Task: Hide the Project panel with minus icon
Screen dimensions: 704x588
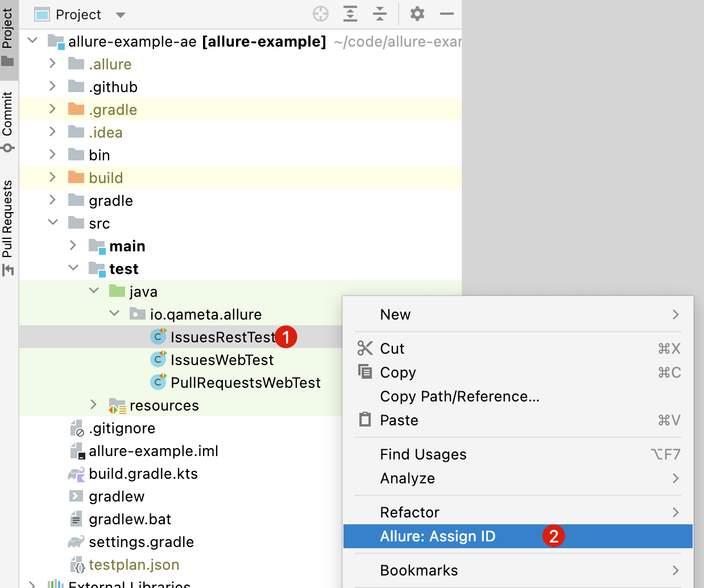Action: click(x=447, y=14)
